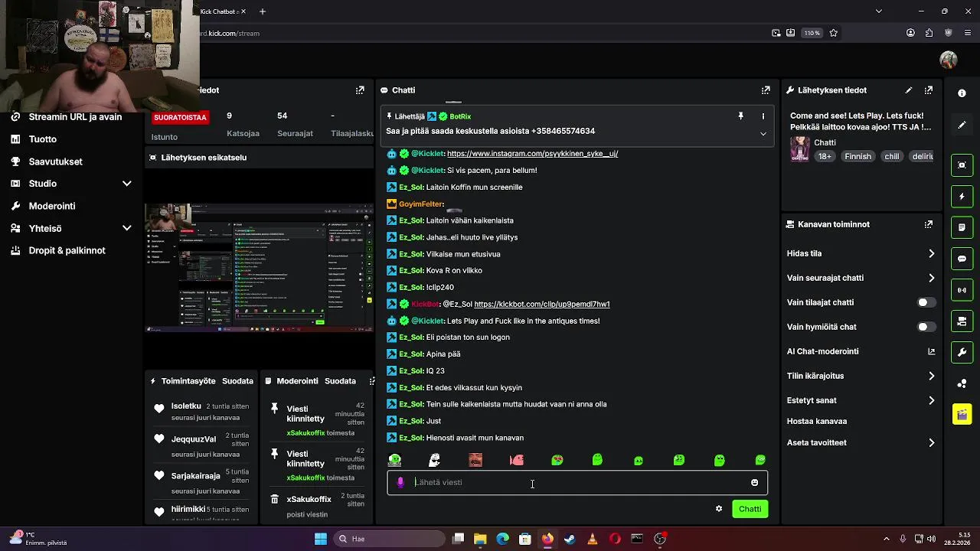Pop out the Chatti panel
Viewport: 980px width, 551px height.
pos(766,90)
